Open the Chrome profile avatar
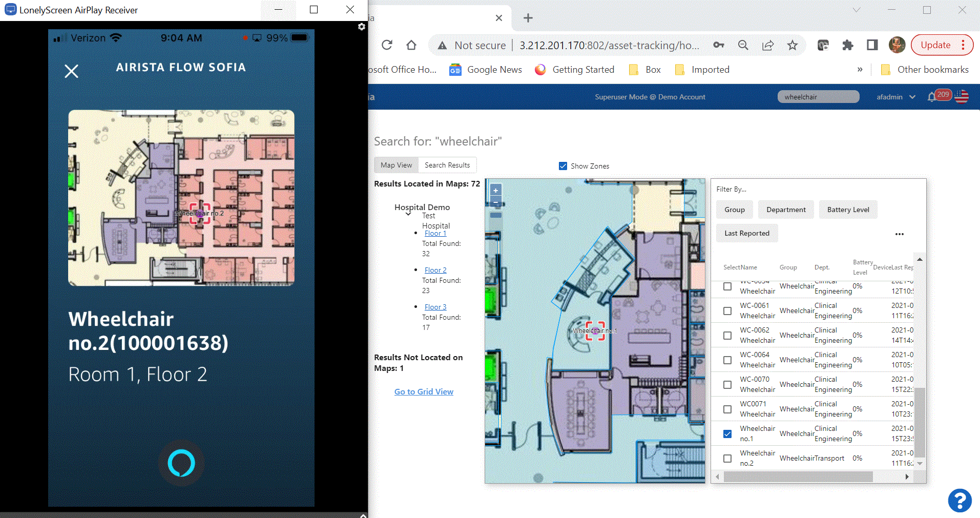980x518 pixels. pos(896,45)
